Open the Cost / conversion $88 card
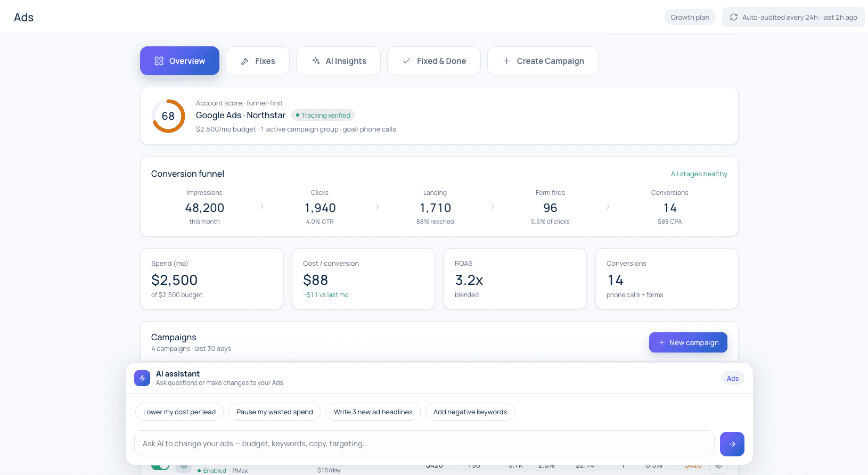 coord(363,279)
